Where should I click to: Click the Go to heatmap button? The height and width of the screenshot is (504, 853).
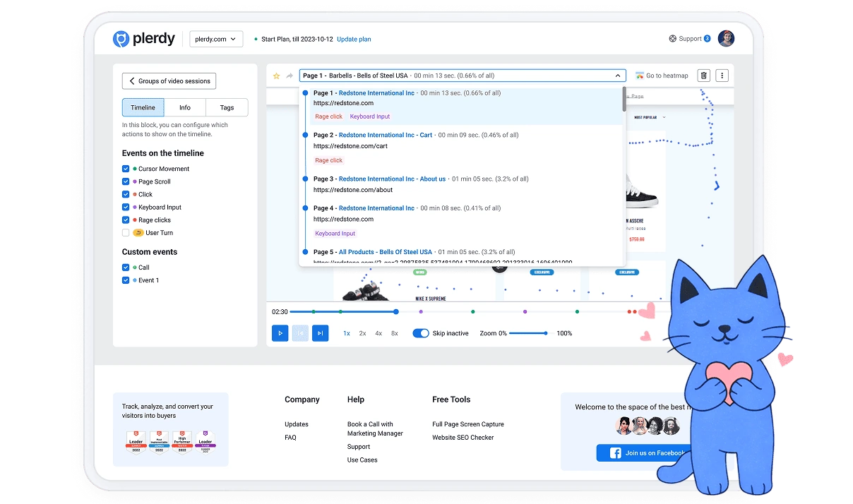pos(662,76)
